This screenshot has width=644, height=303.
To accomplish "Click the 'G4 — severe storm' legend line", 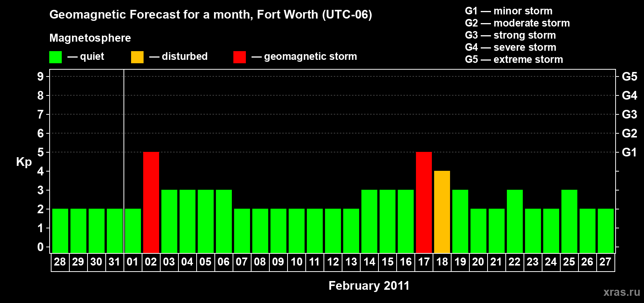I will point(511,47).
